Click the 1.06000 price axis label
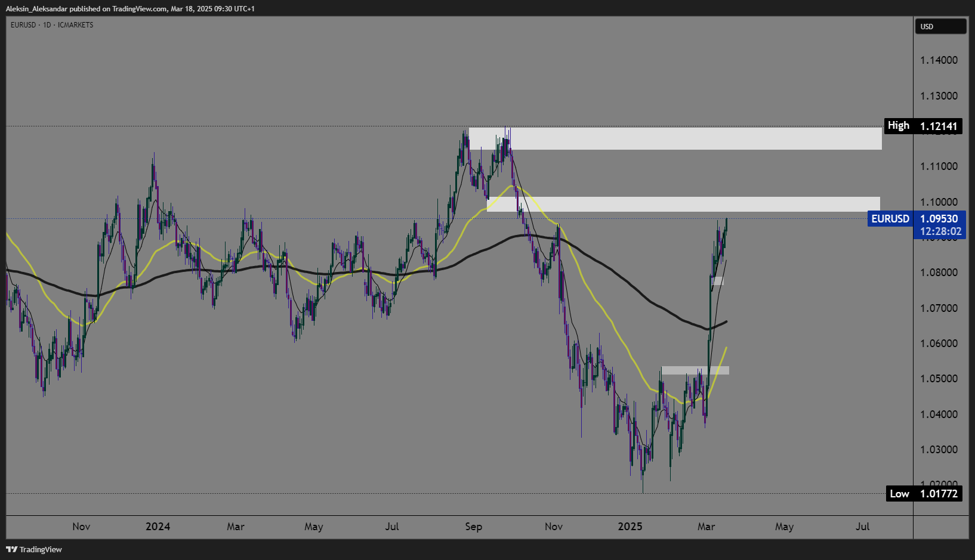Viewport: 975px width, 560px height. [x=939, y=344]
